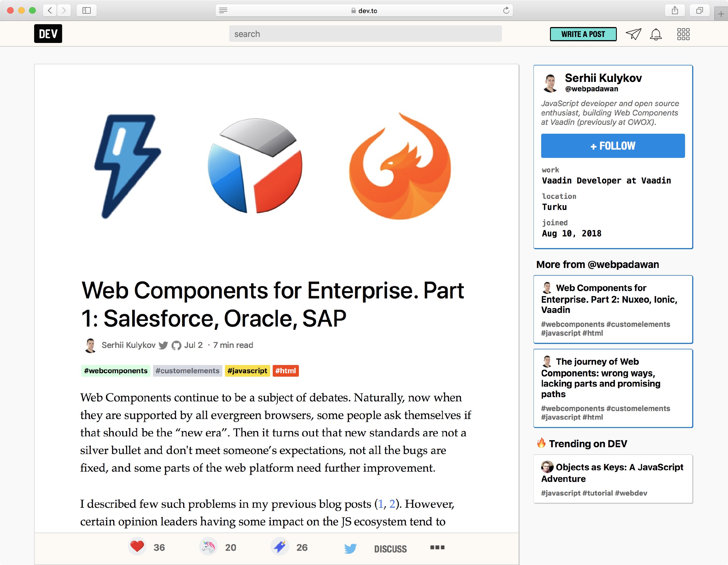The height and width of the screenshot is (565, 728).
Task: Click the '26' bookmark count
Action: tap(302, 547)
